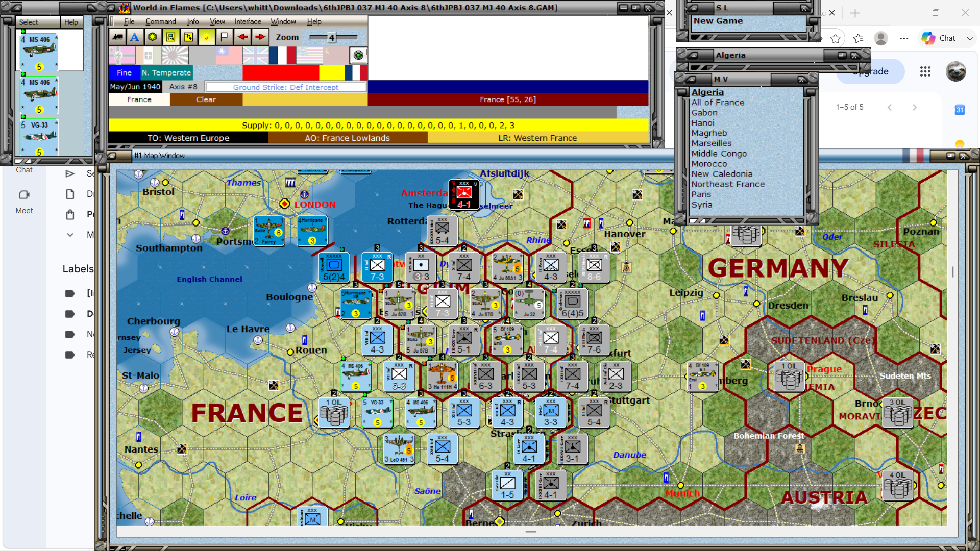Click the yellow segment of the color bar
This screenshot has width=980, height=551.
pyautogui.click(x=332, y=72)
